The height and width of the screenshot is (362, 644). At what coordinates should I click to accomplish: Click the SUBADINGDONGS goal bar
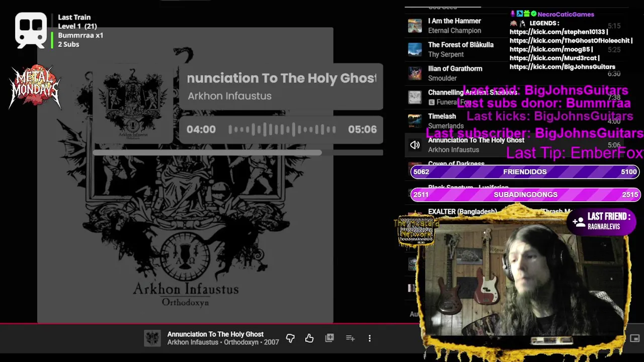pos(525,195)
